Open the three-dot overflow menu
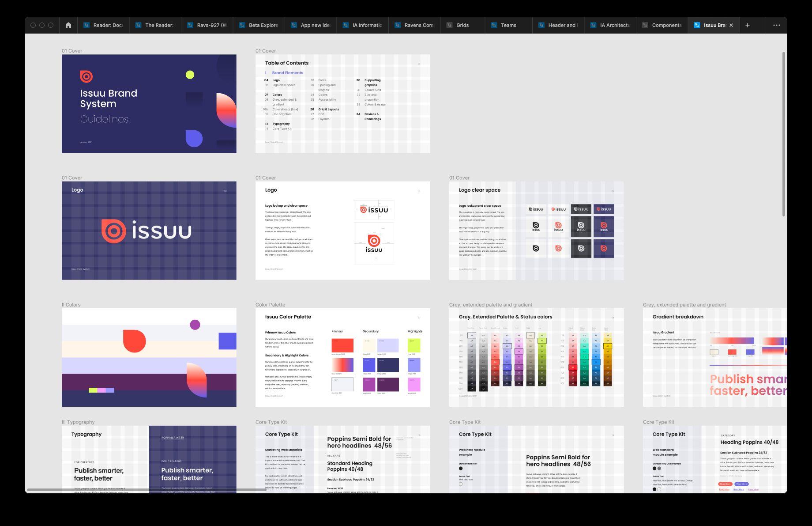This screenshot has height=526, width=812. (x=777, y=25)
